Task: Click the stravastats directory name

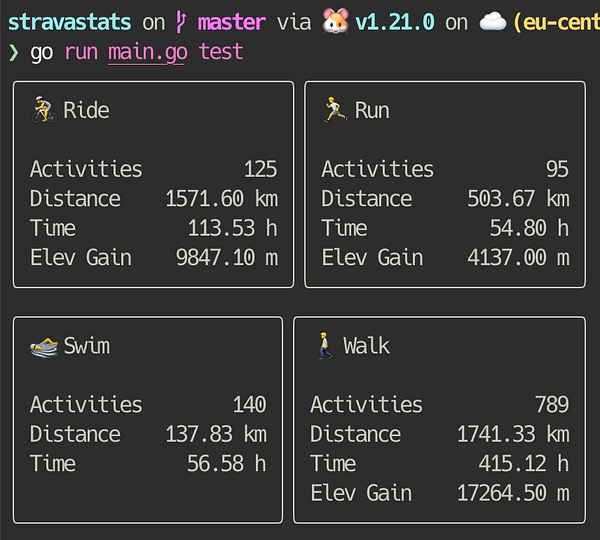Action: [69, 21]
